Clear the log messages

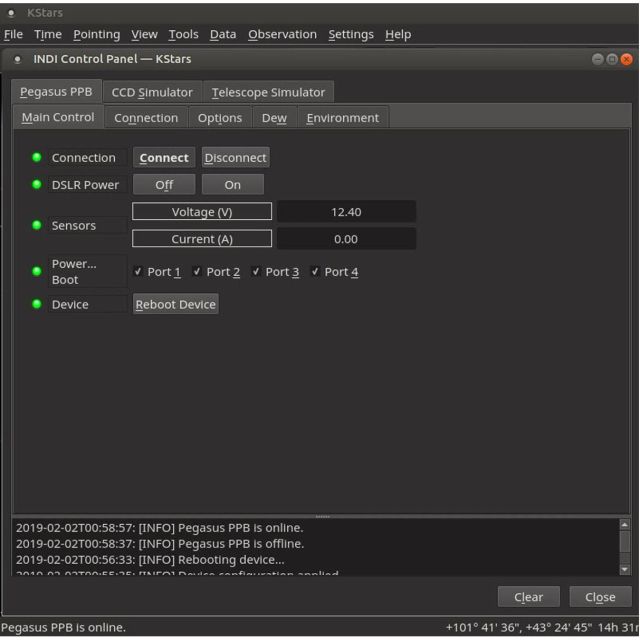pyautogui.click(x=529, y=597)
